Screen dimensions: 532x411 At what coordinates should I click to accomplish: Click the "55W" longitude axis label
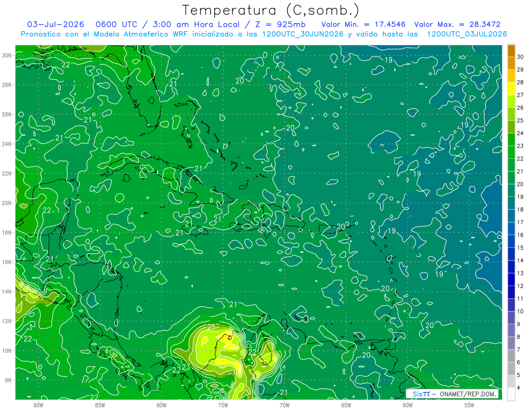pos(469,405)
